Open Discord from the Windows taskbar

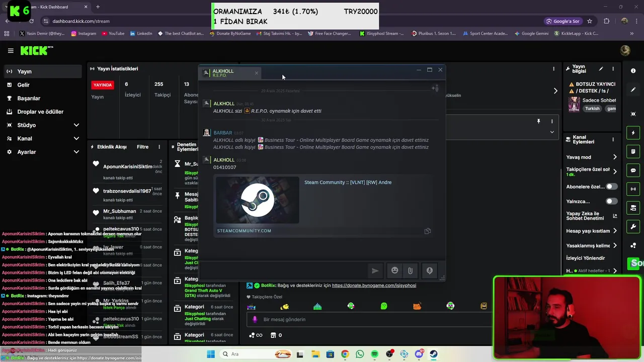[419, 354]
